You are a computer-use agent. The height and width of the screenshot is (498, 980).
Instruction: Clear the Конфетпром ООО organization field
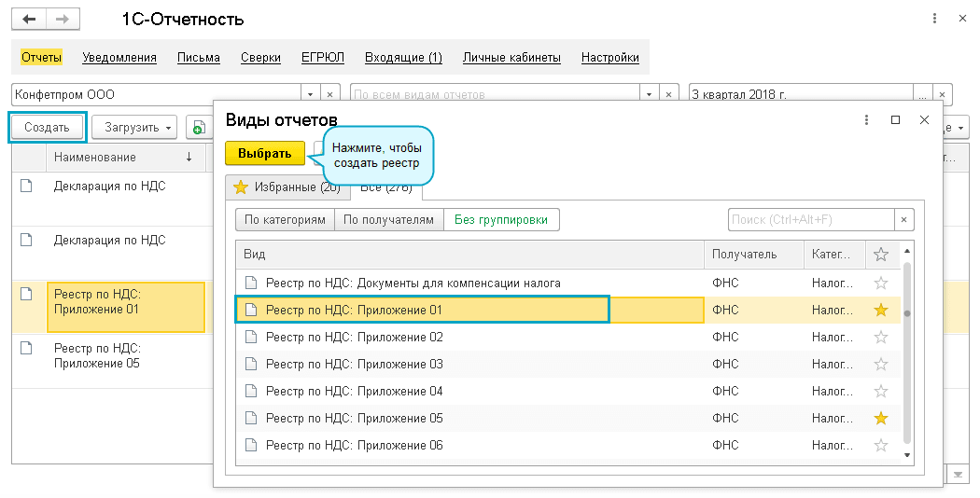(330, 94)
